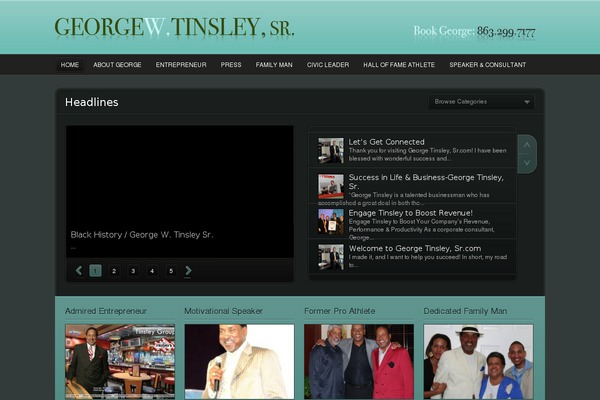
Task: Open the Browse Categories dropdown
Action: coord(481,102)
